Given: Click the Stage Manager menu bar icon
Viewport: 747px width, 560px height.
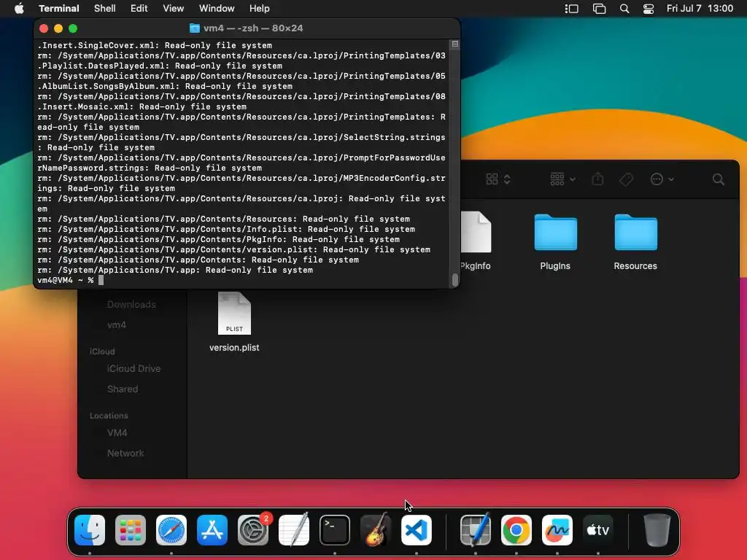Looking at the screenshot, I should pyautogui.click(x=572, y=9).
